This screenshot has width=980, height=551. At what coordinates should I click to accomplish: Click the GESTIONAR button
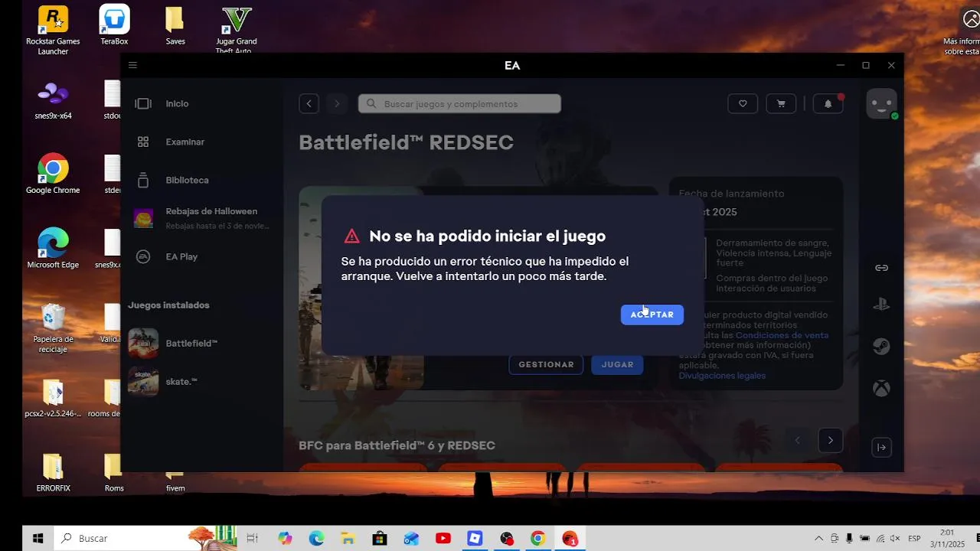[546, 364]
